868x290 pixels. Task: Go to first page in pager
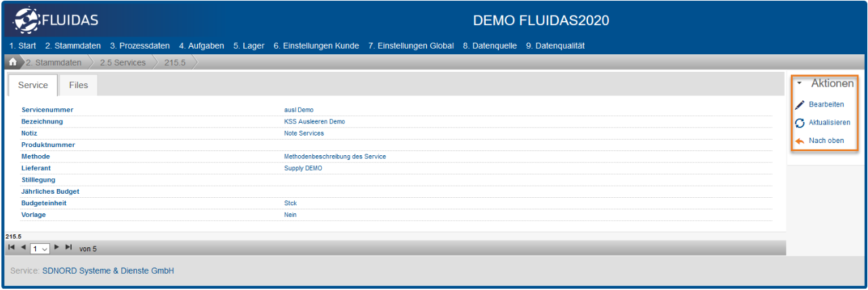coord(12,248)
